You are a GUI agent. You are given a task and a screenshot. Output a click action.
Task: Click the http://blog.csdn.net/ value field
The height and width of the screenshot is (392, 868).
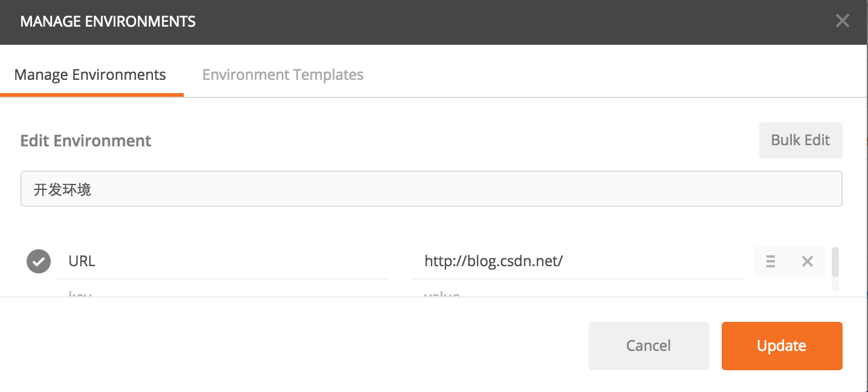pos(578,261)
